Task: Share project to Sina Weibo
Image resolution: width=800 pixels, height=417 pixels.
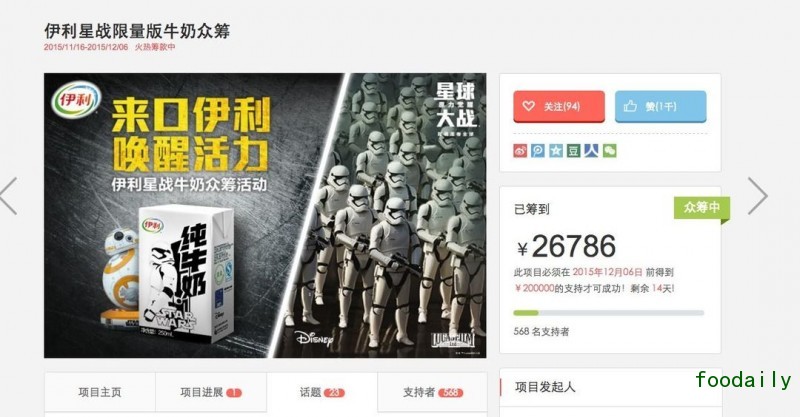Action: coord(520,151)
